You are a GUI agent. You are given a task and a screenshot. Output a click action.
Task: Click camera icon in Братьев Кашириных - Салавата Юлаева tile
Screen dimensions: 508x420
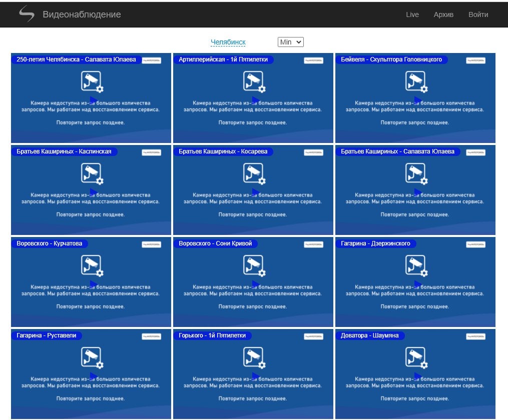tap(416, 174)
